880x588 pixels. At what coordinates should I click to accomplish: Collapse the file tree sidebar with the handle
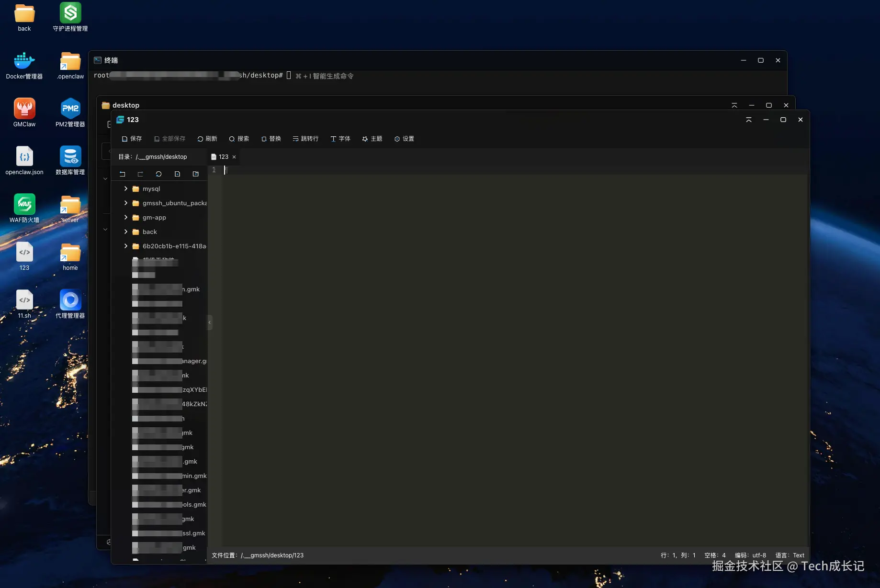pyautogui.click(x=209, y=322)
